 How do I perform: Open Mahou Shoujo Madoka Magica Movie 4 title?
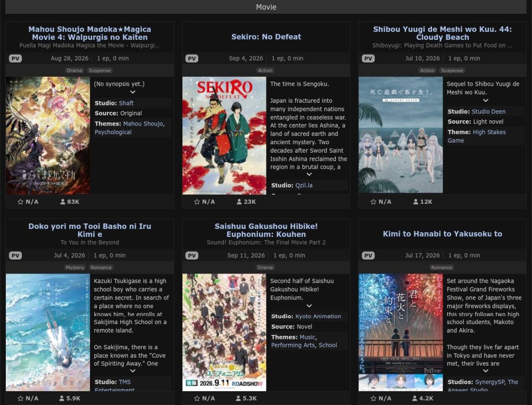89,34
